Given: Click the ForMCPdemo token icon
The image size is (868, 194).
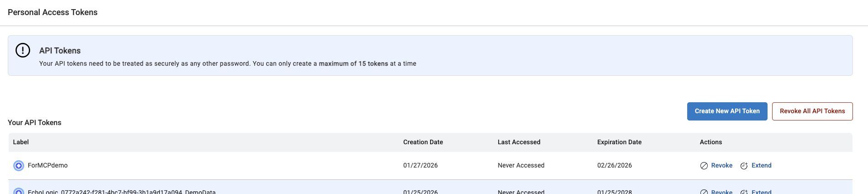Looking at the screenshot, I should coord(19,166).
